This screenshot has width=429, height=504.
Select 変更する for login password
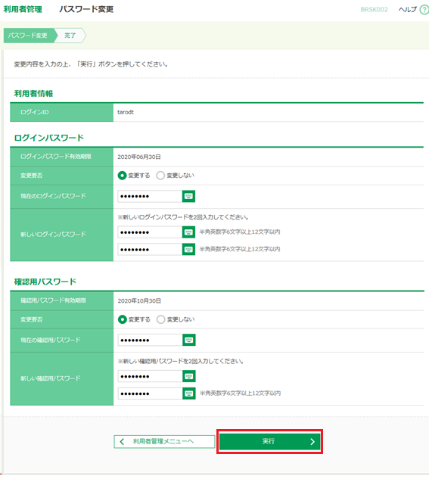(x=122, y=176)
